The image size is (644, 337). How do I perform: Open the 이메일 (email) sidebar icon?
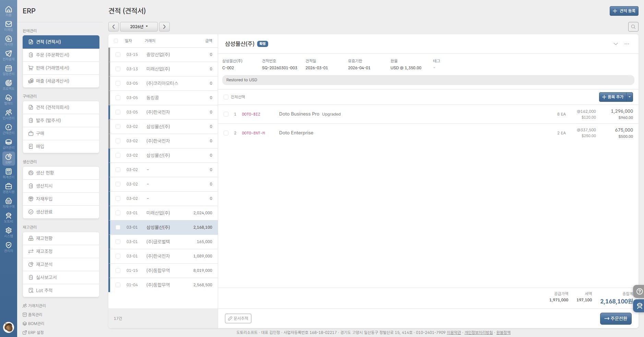click(9, 26)
